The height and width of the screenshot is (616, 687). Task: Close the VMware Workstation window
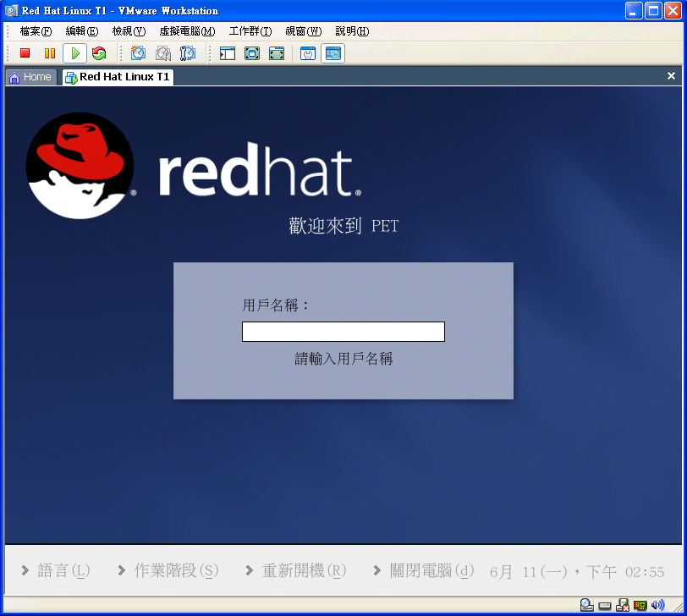point(673,10)
